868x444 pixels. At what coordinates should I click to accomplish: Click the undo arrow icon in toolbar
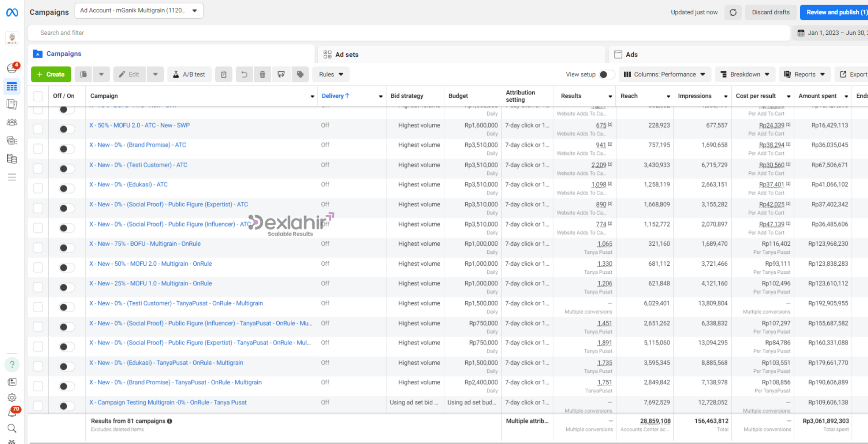point(244,75)
